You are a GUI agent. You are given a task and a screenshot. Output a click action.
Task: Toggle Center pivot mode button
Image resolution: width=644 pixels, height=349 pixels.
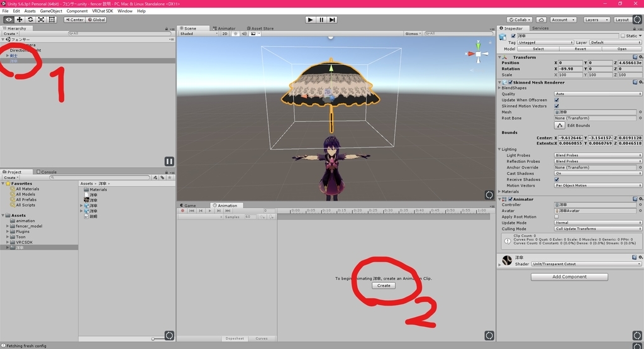point(74,19)
